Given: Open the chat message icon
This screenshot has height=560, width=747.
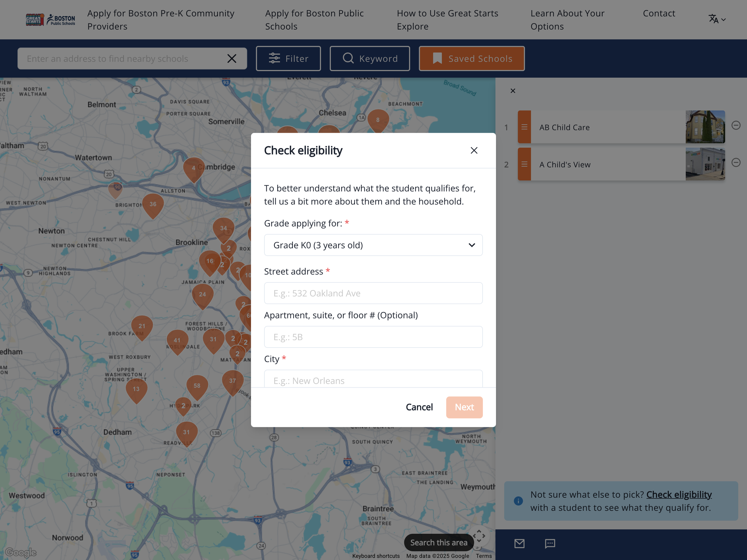Looking at the screenshot, I should 550,544.
